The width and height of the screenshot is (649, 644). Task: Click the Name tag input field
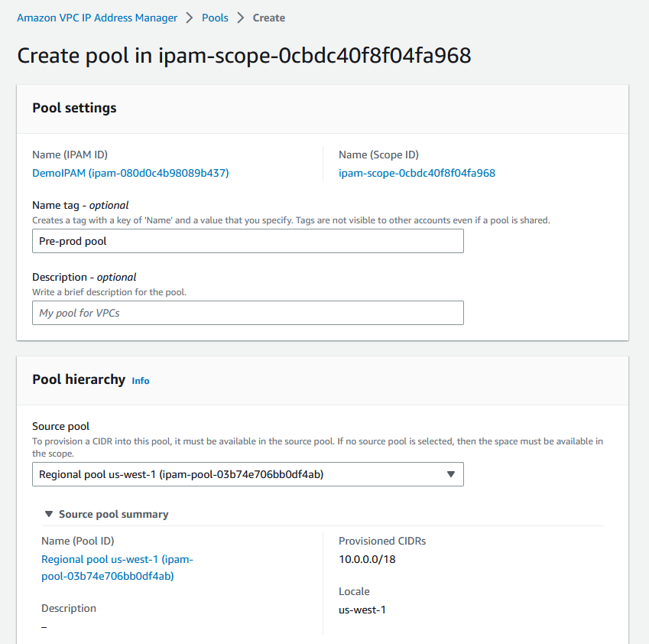248,241
